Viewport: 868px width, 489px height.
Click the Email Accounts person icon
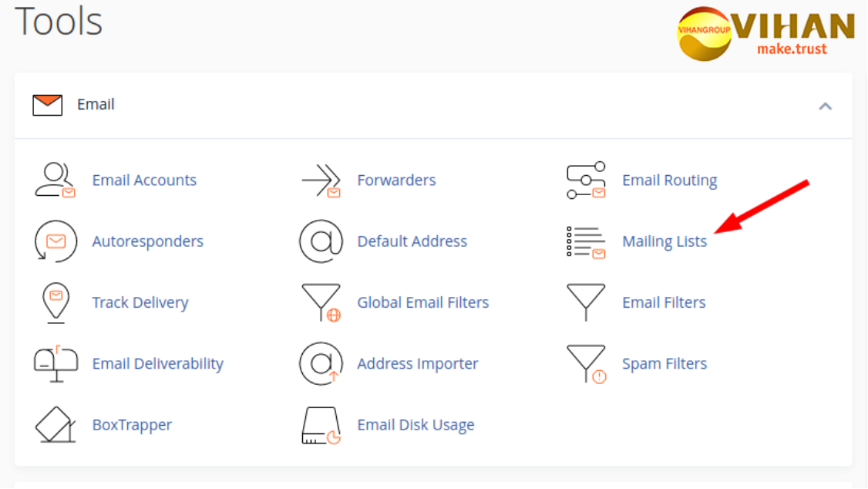click(55, 180)
